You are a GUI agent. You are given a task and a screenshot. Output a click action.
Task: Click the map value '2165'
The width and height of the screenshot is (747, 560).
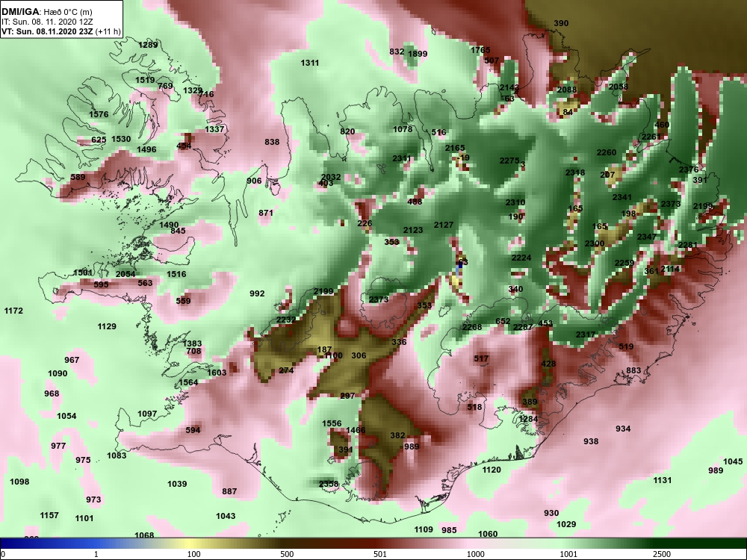coord(455,148)
